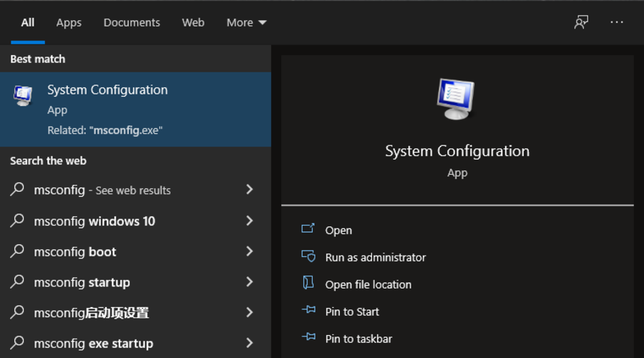
Task: Expand the msconfig boot suggestion arrow
Action: [x=249, y=251]
